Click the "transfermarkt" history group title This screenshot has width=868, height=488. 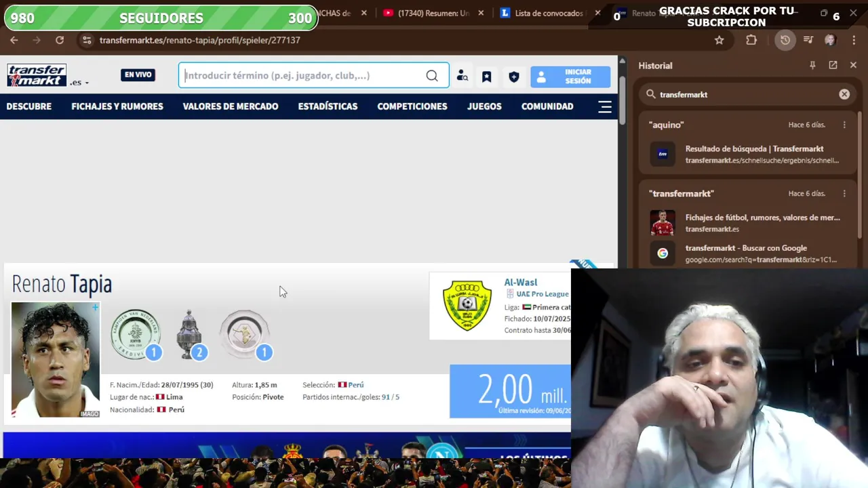[681, 193]
